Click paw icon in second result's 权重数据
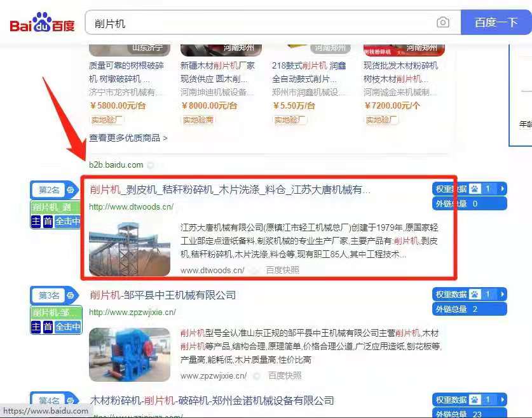 [474, 189]
